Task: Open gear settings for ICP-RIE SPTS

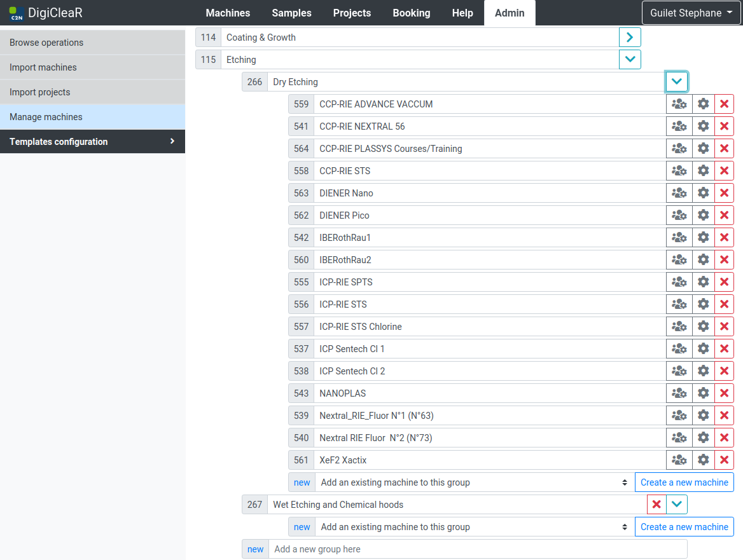Action: (x=703, y=282)
